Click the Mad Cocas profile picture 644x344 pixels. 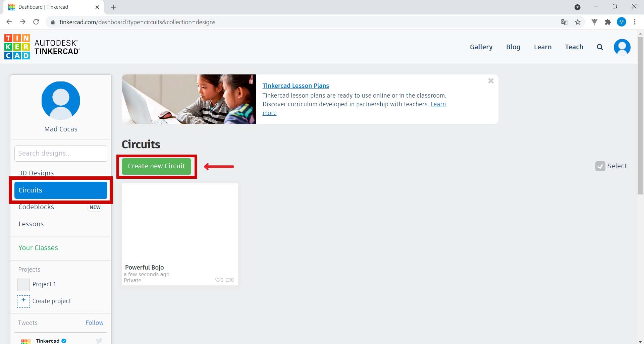(x=61, y=101)
